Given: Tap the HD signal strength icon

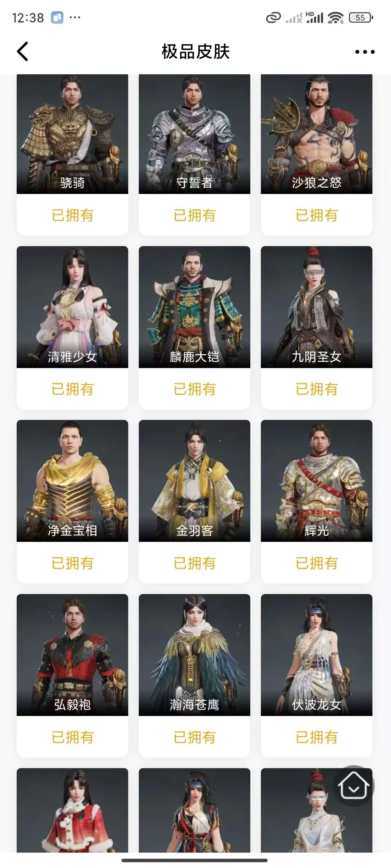Looking at the screenshot, I should pos(314,18).
